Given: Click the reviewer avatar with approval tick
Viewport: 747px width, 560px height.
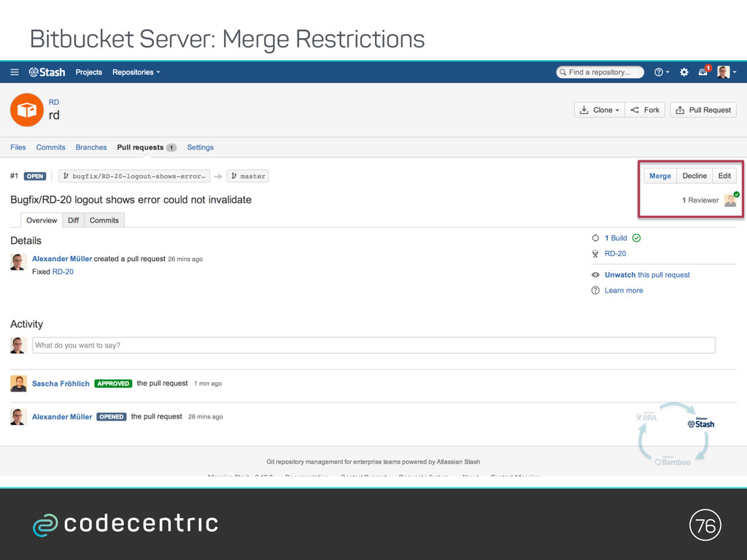Looking at the screenshot, I should 731,200.
